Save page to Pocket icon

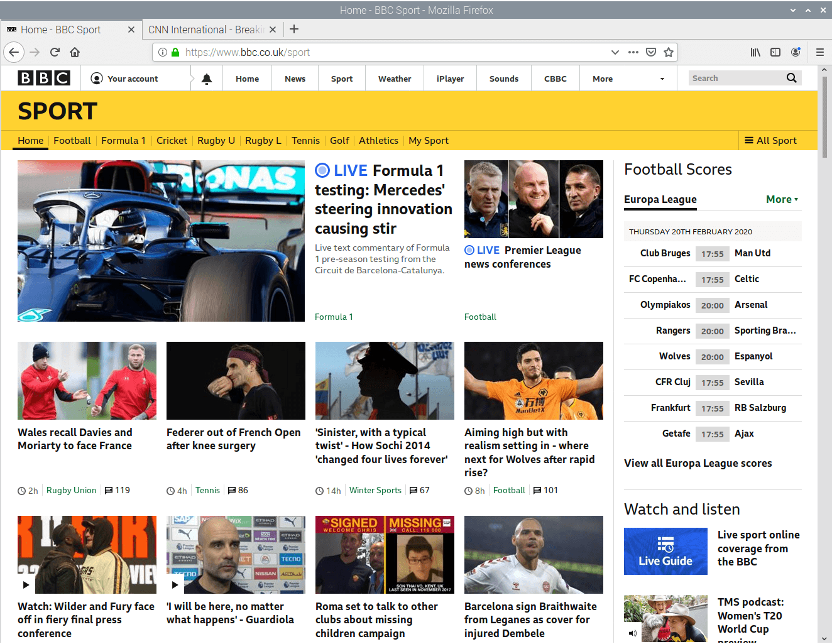pyautogui.click(x=651, y=52)
